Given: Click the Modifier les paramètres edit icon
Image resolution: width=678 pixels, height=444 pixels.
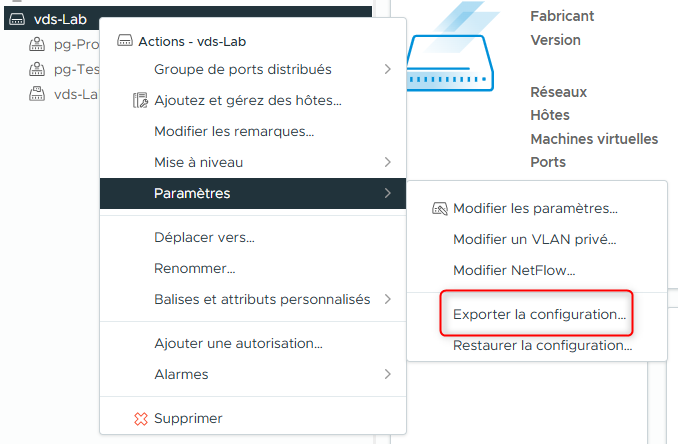Looking at the screenshot, I should click(439, 209).
